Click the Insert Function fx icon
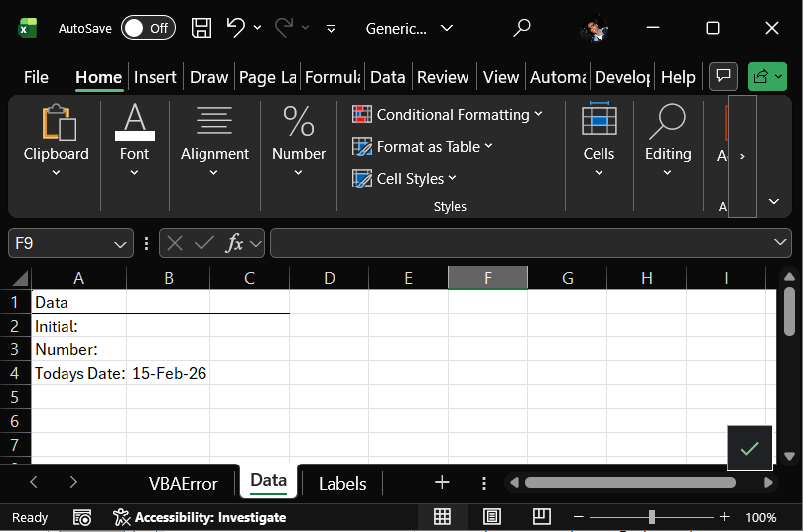 click(x=235, y=243)
